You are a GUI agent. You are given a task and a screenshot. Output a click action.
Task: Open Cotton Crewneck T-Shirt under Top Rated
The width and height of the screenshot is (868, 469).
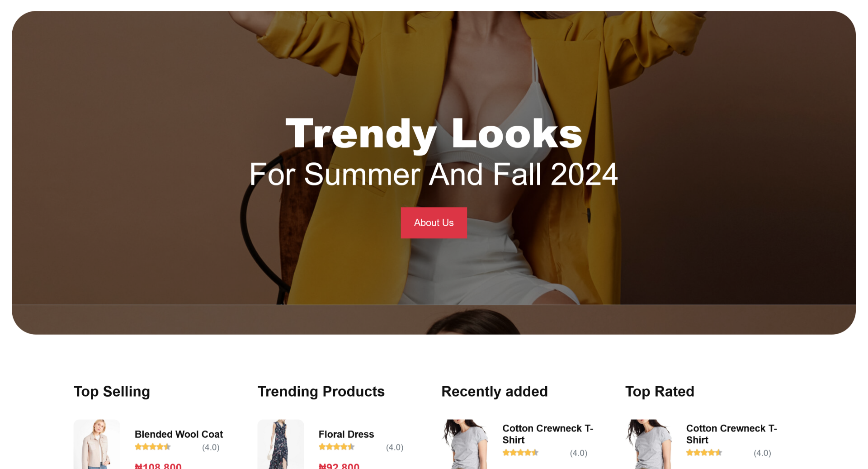coord(731,434)
